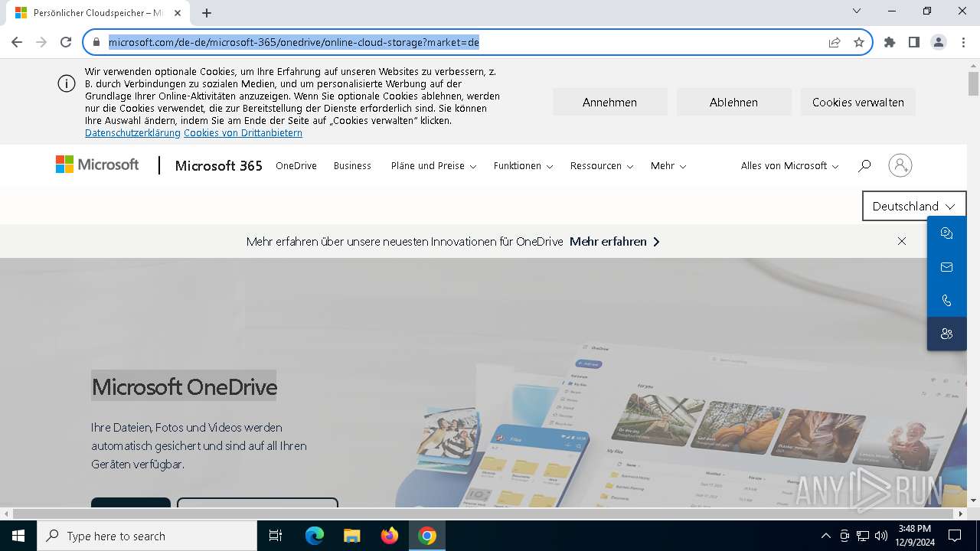Click the Microsoft 365 nav heading
This screenshot has height=551, width=980.
pyautogui.click(x=218, y=165)
